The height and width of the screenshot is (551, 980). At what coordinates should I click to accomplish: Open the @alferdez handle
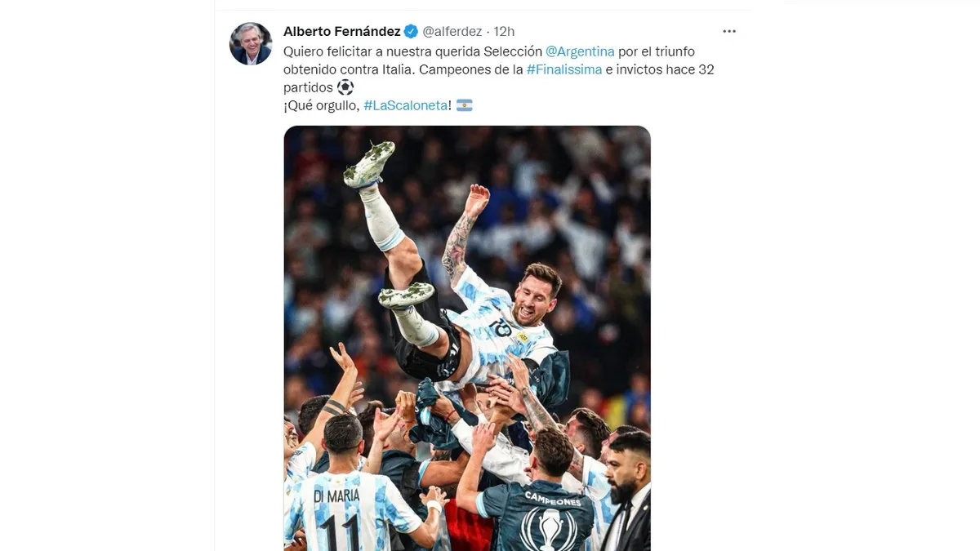(452, 31)
